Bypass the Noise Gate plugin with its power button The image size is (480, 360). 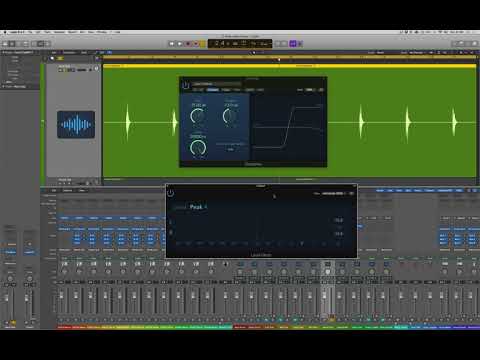tap(186, 85)
